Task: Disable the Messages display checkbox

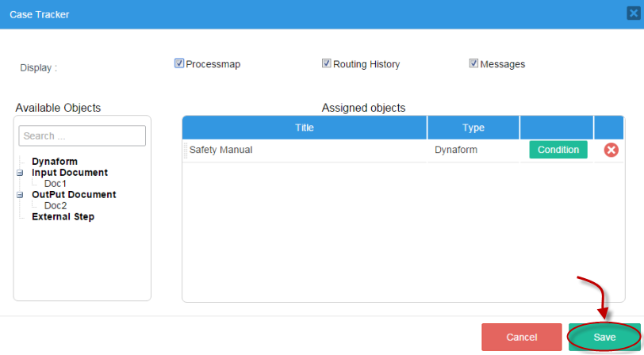Action: [473, 63]
